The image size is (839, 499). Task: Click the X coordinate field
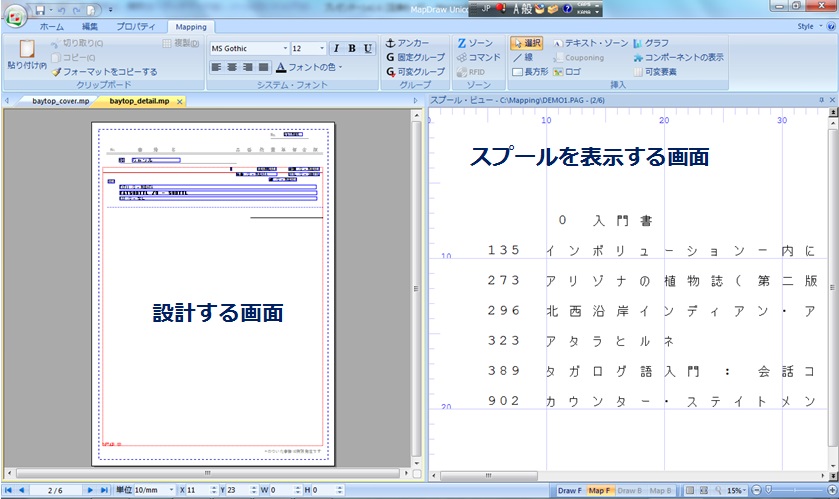(x=197, y=490)
